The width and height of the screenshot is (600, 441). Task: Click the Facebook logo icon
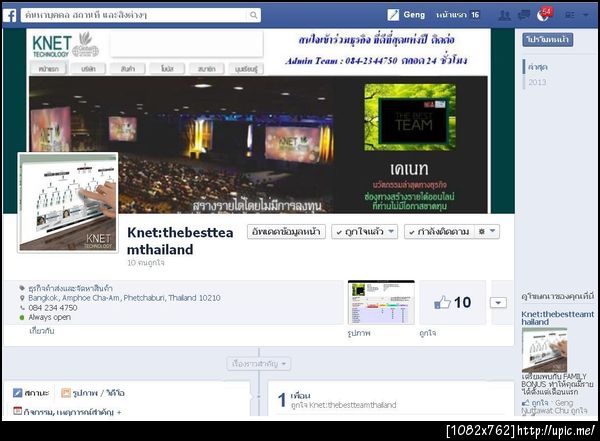(x=10, y=15)
